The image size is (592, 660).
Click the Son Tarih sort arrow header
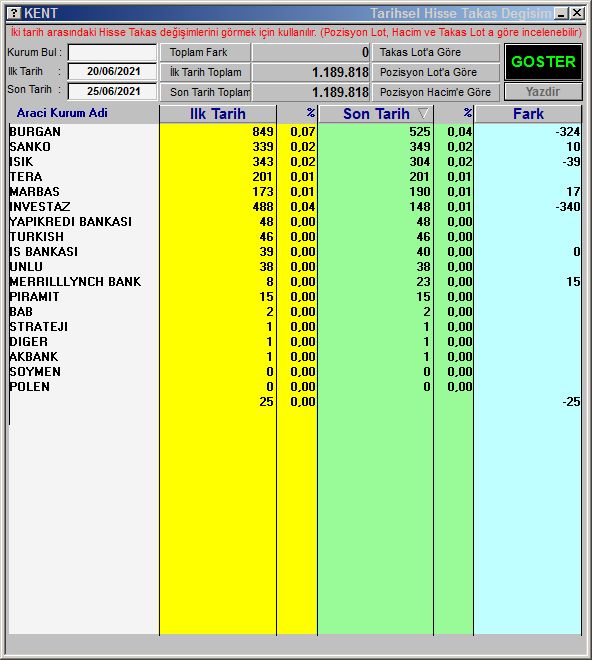click(376, 114)
